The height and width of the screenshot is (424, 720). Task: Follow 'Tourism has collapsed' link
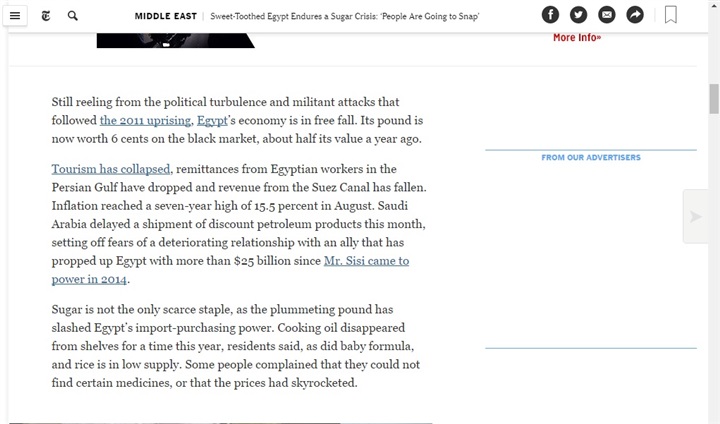[111, 169]
